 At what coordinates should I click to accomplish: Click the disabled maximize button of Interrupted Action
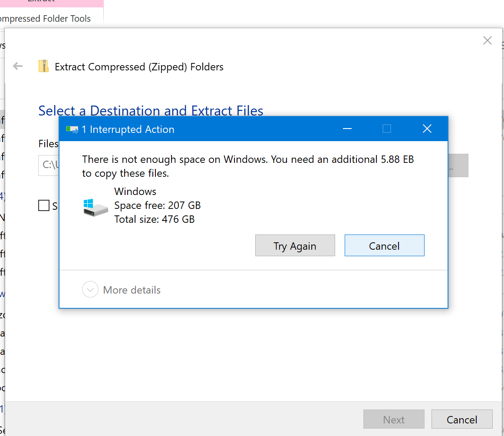tap(387, 129)
